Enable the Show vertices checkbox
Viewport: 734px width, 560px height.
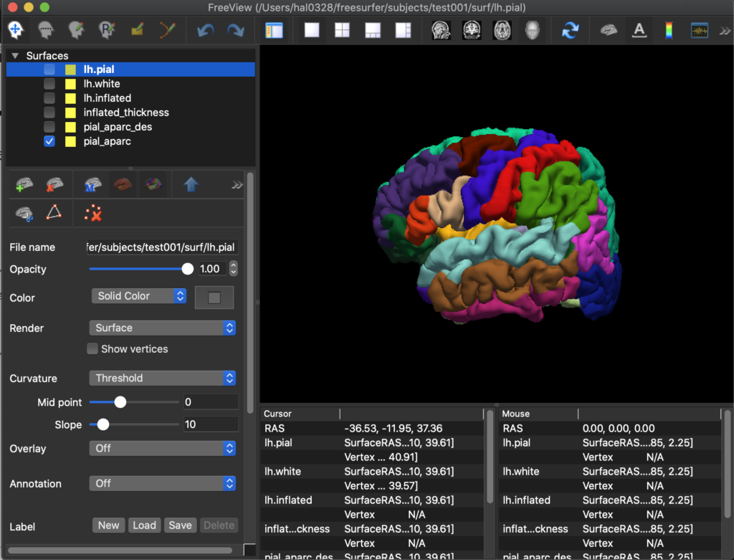(92, 349)
